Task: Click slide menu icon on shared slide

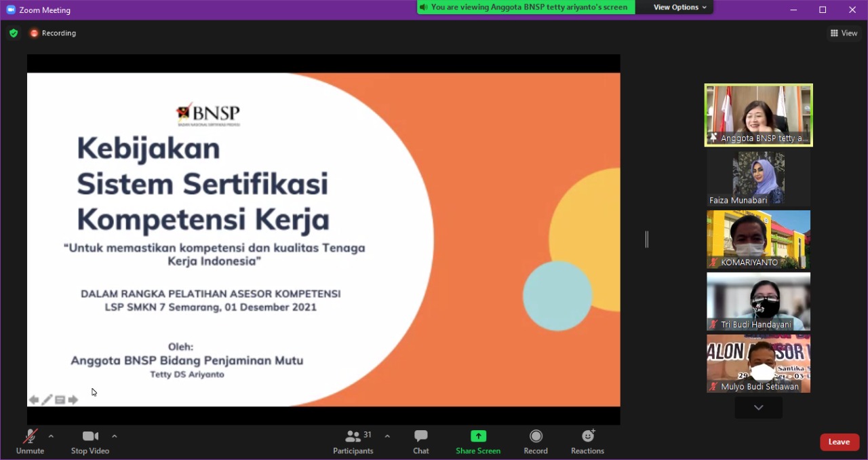Action: point(60,400)
